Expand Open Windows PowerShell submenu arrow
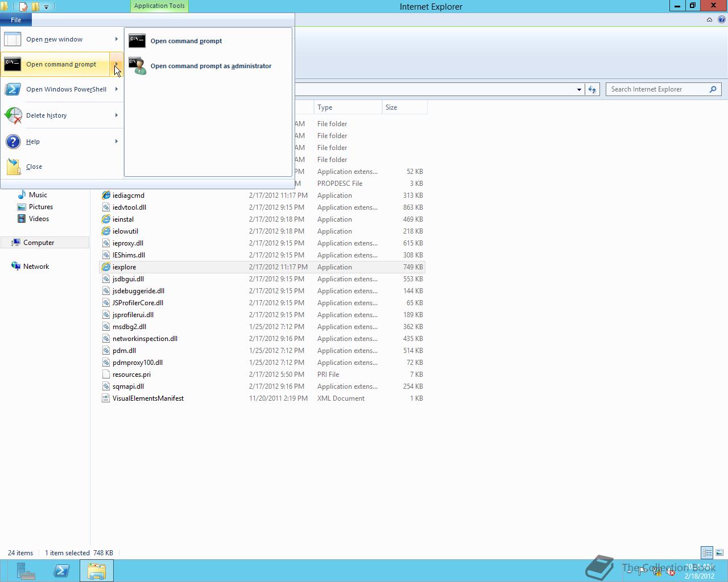This screenshot has height=582, width=728. pyautogui.click(x=117, y=89)
